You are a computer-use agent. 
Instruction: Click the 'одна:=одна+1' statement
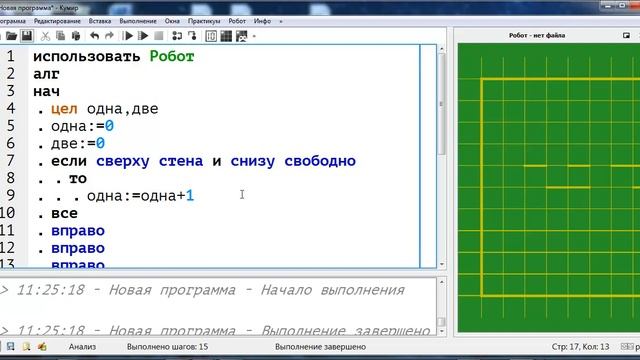(140, 196)
